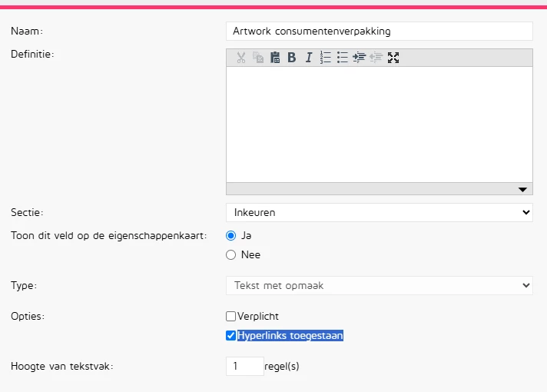Select the Ja radio button

pos(231,236)
